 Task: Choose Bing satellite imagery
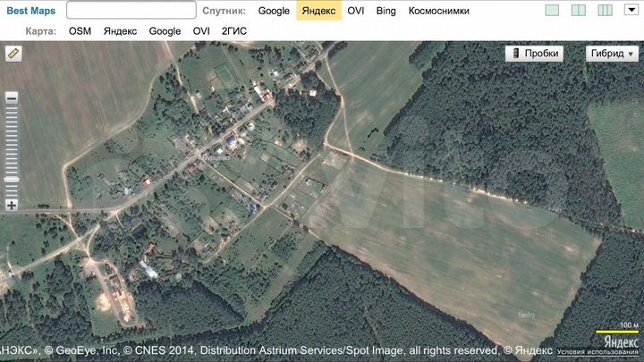click(386, 11)
